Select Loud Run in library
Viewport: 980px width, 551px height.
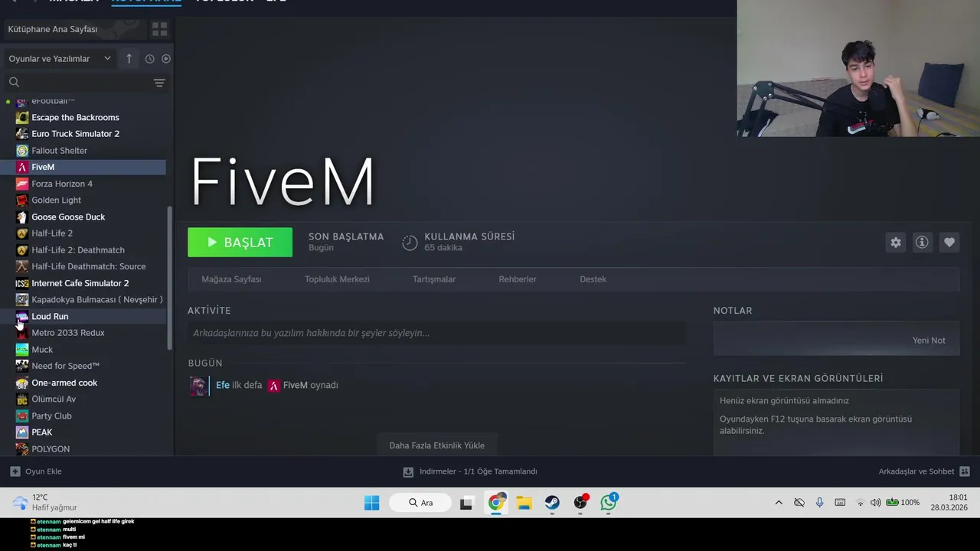[x=84, y=316]
